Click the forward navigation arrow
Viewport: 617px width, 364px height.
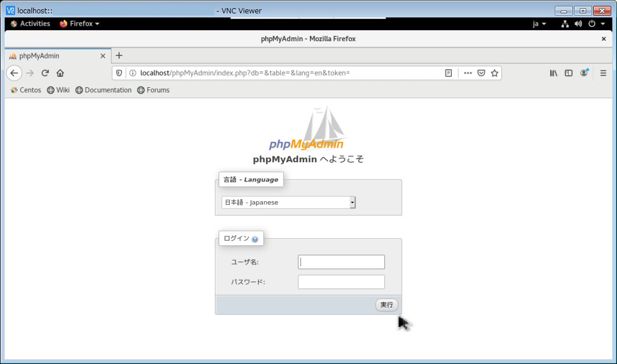(x=30, y=73)
